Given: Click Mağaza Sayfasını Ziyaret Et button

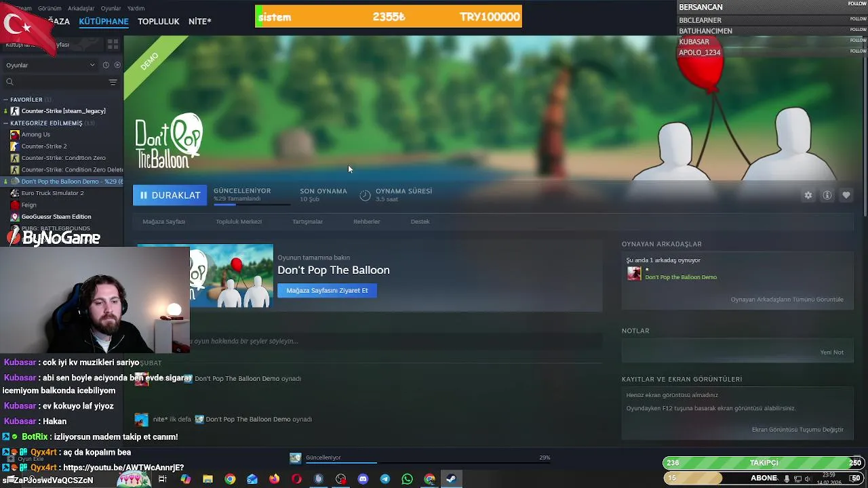Looking at the screenshot, I should 327,291.
